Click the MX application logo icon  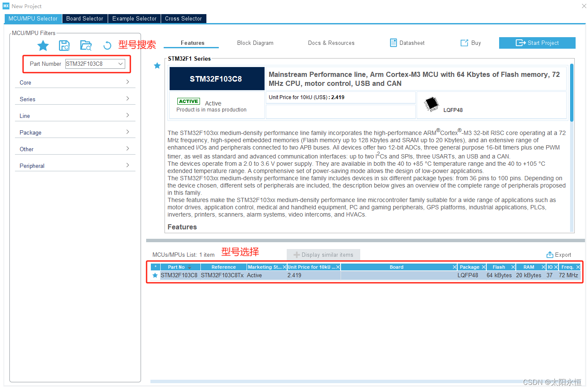click(x=6, y=6)
